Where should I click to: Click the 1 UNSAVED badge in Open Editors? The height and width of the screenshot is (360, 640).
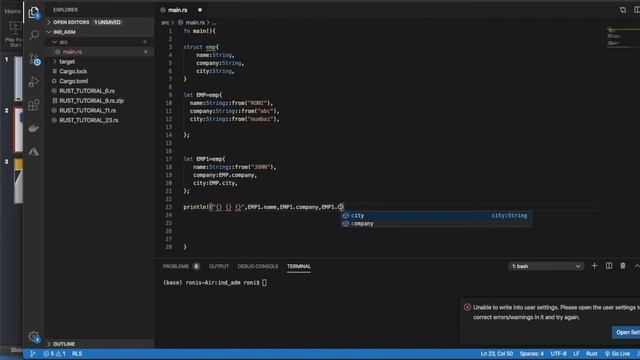point(108,22)
